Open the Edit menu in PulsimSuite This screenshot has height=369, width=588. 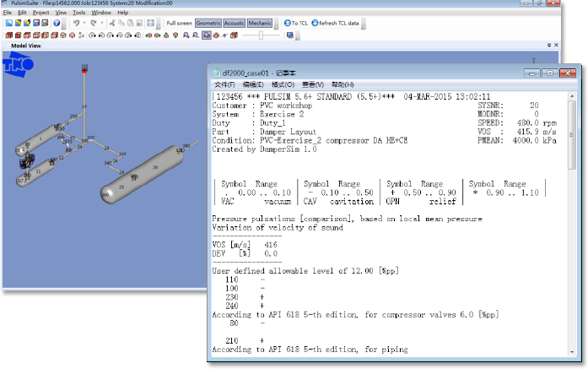pyautogui.click(x=22, y=13)
